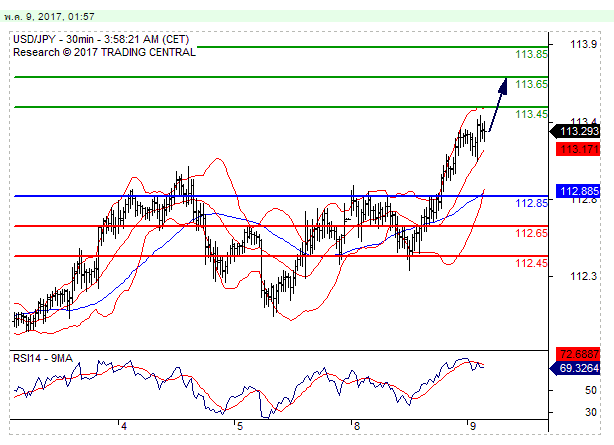
Task: Click the navy 69.3264 RSI value tag
Action: point(575,369)
